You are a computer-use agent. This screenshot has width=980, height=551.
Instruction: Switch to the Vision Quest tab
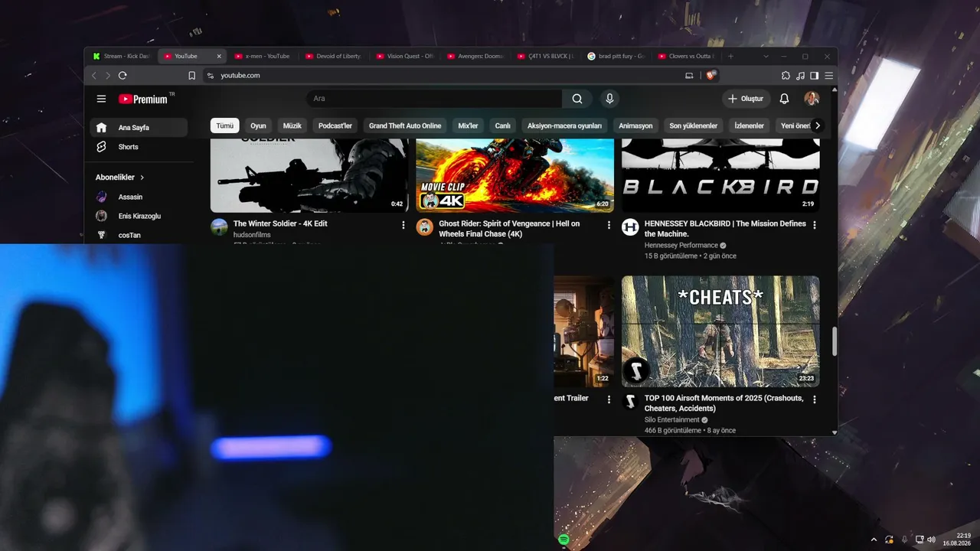[x=404, y=57]
